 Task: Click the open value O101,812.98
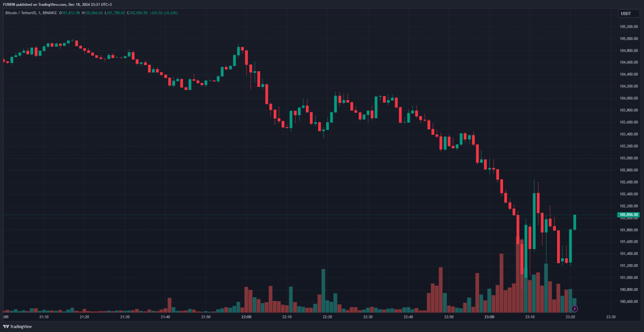[70, 13]
